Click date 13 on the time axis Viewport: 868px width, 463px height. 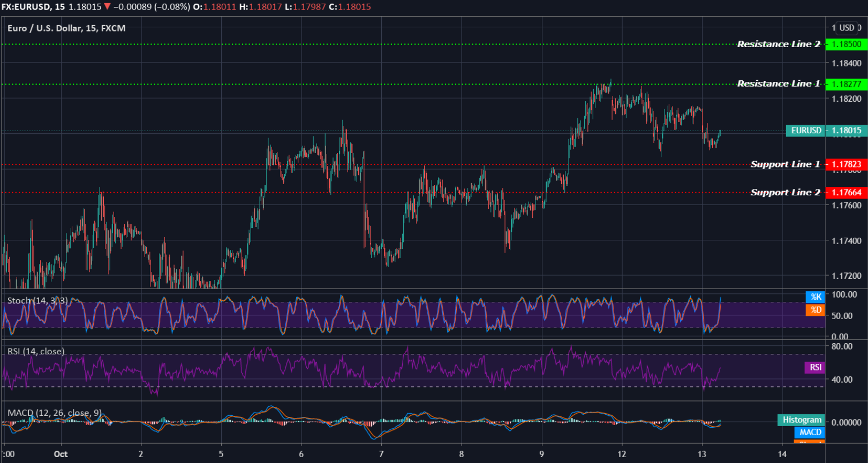pyautogui.click(x=702, y=454)
